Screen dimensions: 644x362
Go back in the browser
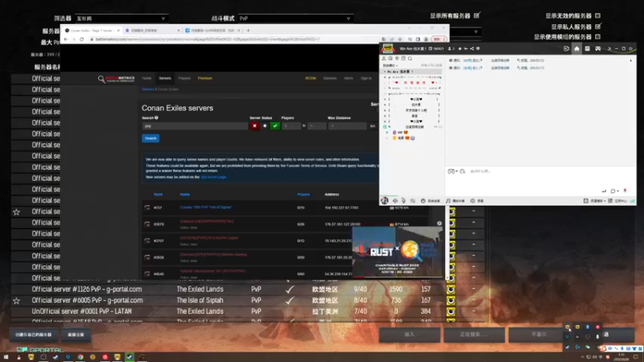pyautogui.click(x=66, y=39)
